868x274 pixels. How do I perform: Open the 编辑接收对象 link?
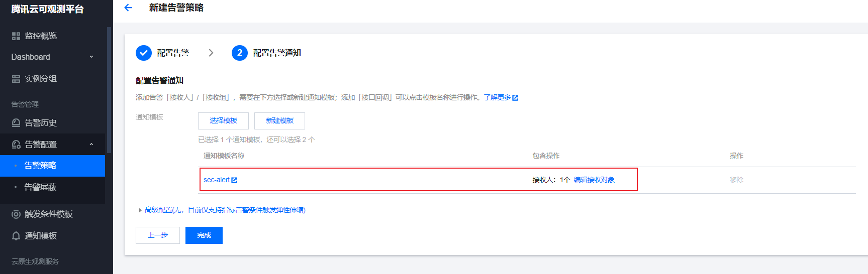click(x=594, y=180)
